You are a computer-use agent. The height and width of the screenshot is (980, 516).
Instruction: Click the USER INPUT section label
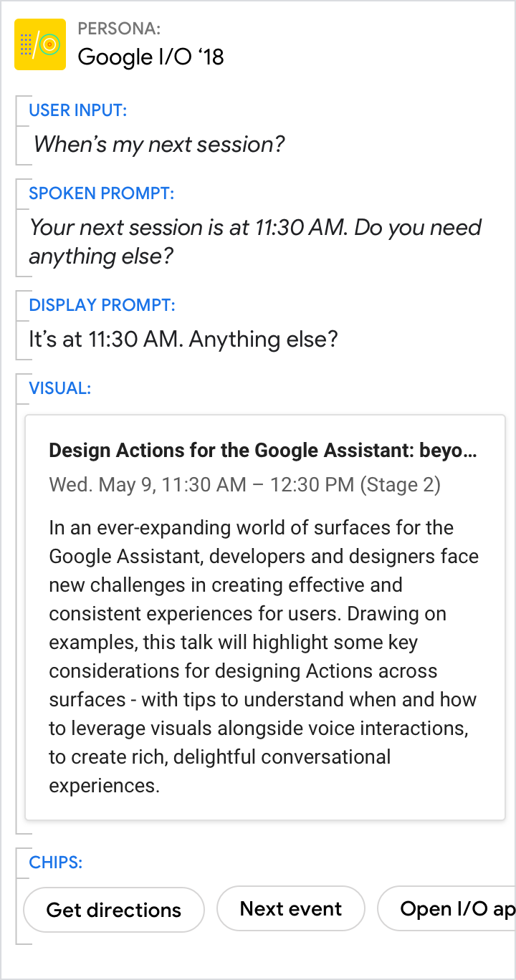[77, 110]
